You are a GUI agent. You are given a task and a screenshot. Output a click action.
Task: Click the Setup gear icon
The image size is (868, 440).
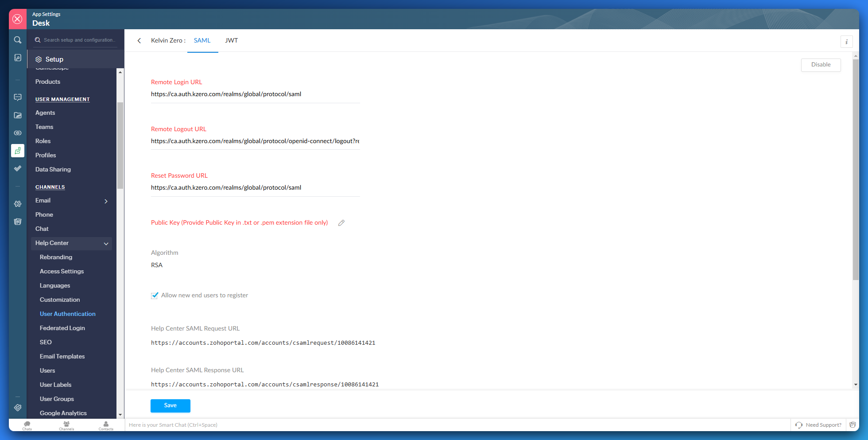pos(39,59)
